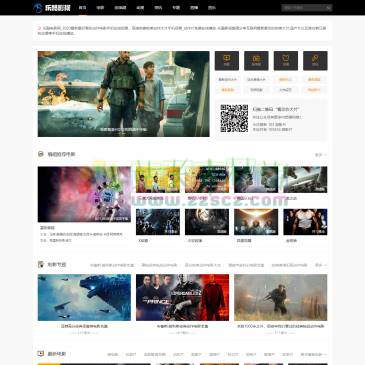Open the fourth dark tile with rocket icon
This screenshot has height=365, width=365.
coord(315,61)
